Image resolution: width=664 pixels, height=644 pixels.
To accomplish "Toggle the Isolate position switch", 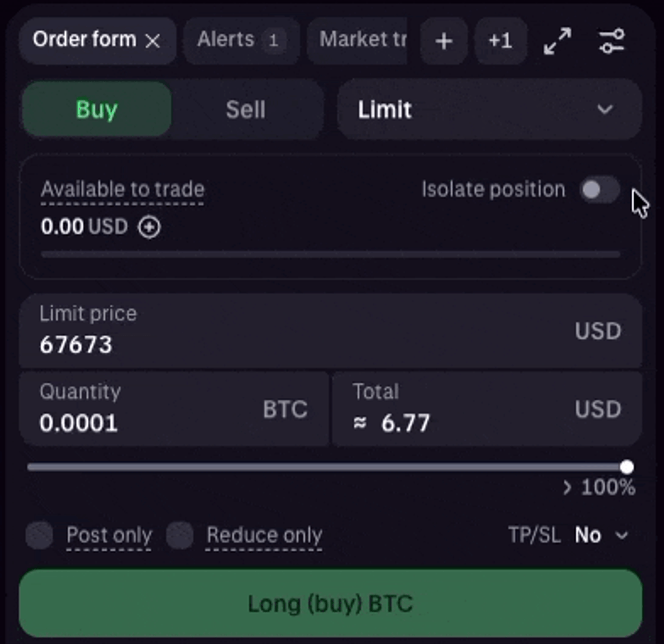I will (599, 189).
